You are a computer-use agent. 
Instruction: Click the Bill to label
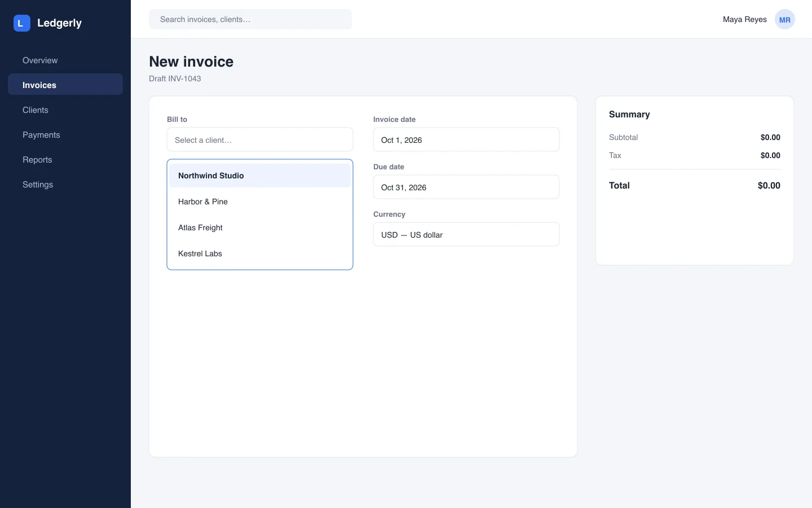(x=177, y=119)
